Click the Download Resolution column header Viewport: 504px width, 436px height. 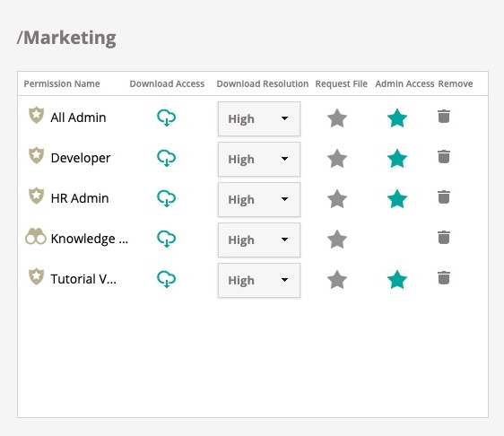pyautogui.click(x=262, y=84)
